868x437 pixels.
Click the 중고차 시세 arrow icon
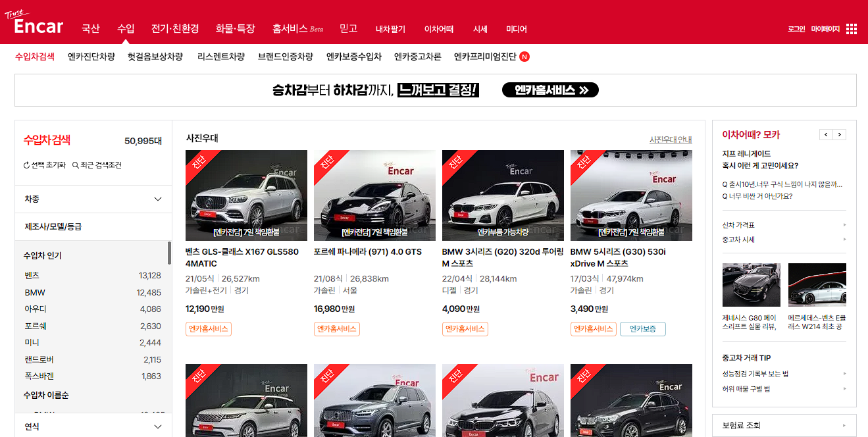pos(844,240)
